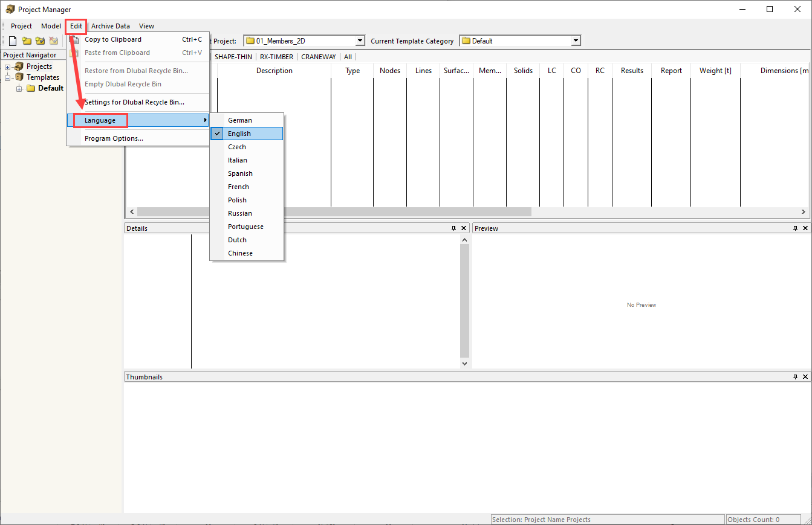Select Chinese language
The image size is (812, 525).
tap(247, 253)
